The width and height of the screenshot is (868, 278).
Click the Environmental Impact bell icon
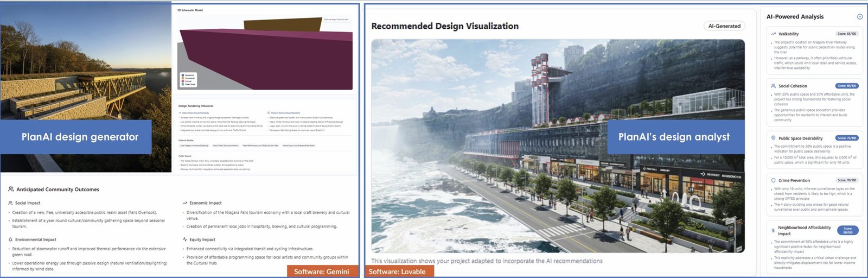point(10,239)
